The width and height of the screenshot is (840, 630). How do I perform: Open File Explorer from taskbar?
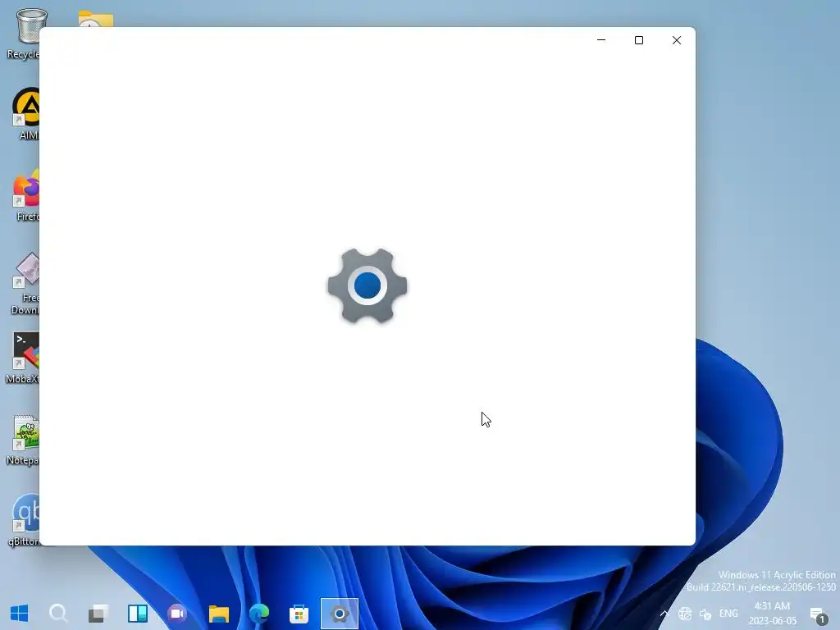coord(218,613)
